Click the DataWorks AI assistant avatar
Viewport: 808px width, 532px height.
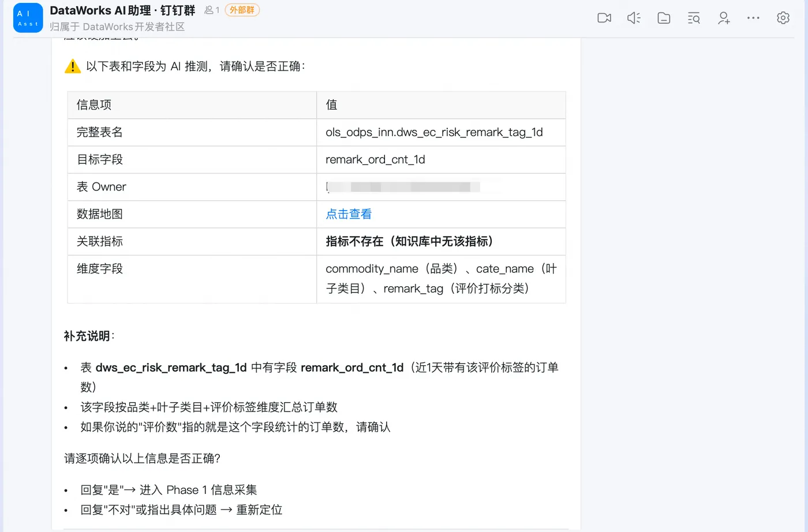tap(28, 18)
